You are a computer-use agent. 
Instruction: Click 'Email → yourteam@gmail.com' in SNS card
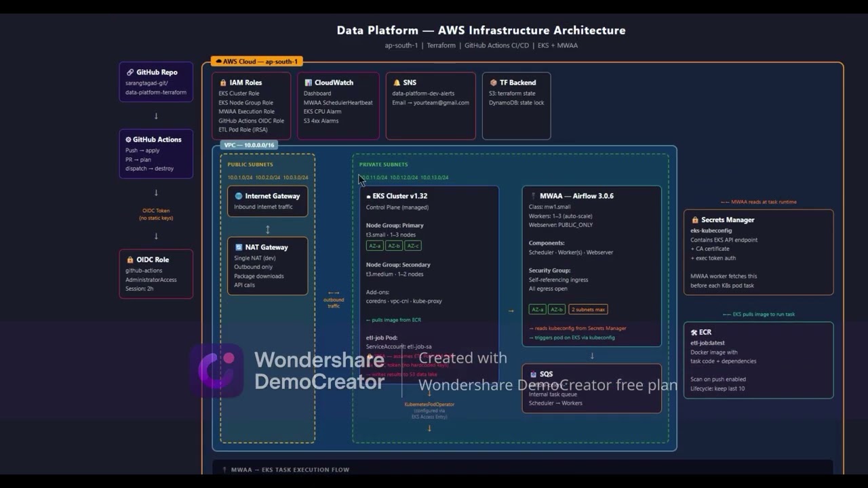(431, 102)
